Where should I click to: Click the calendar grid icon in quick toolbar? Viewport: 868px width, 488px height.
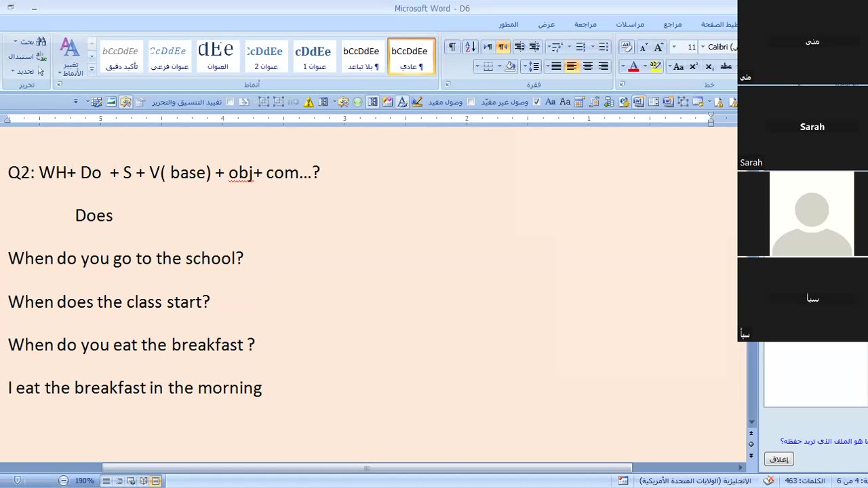pyautogui.click(x=580, y=102)
